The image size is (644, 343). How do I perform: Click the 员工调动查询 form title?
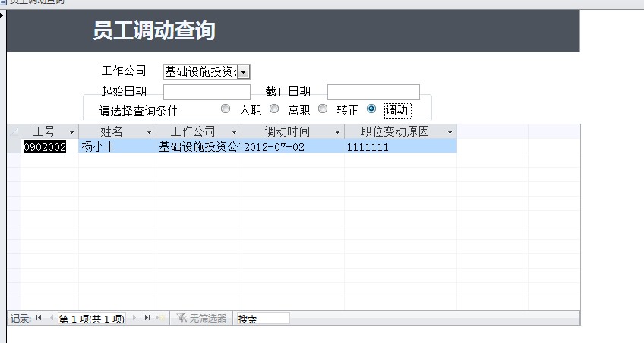coord(154,31)
